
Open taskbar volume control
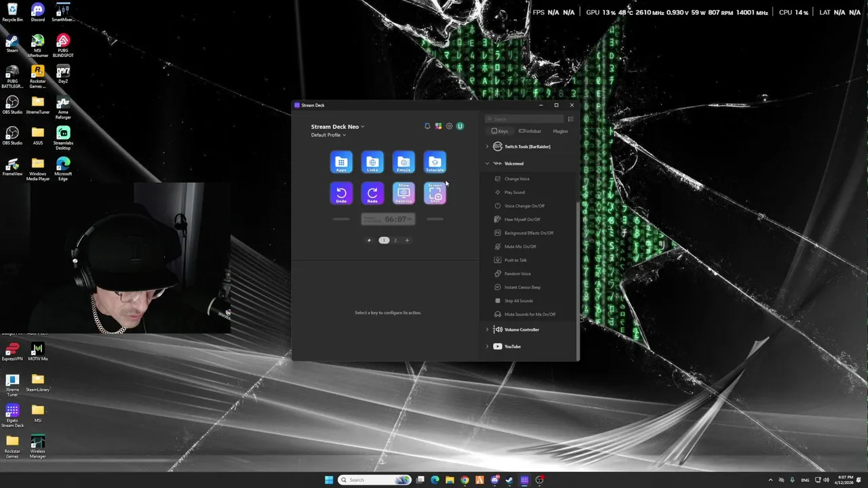(826, 480)
